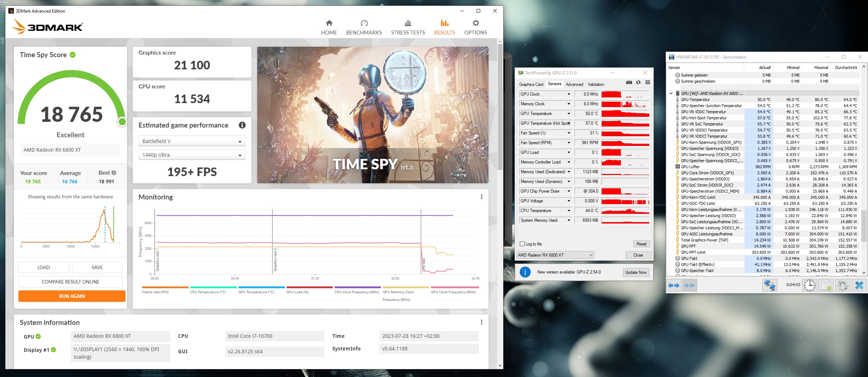
Task: Open the Monitoring panel three-dot menu
Action: point(481,197)
